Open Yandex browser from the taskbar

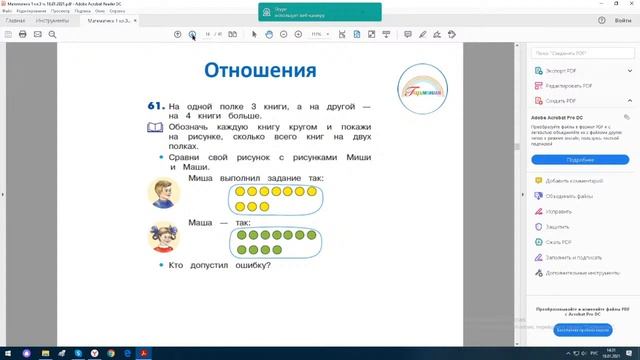coord(94,353)
